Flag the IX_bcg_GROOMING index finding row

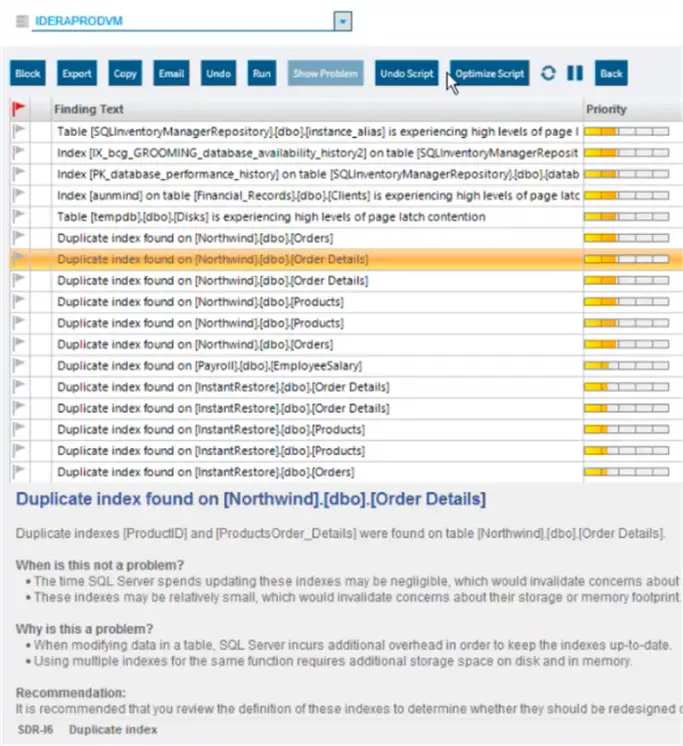pyautogui.click(x=19, y=152)
